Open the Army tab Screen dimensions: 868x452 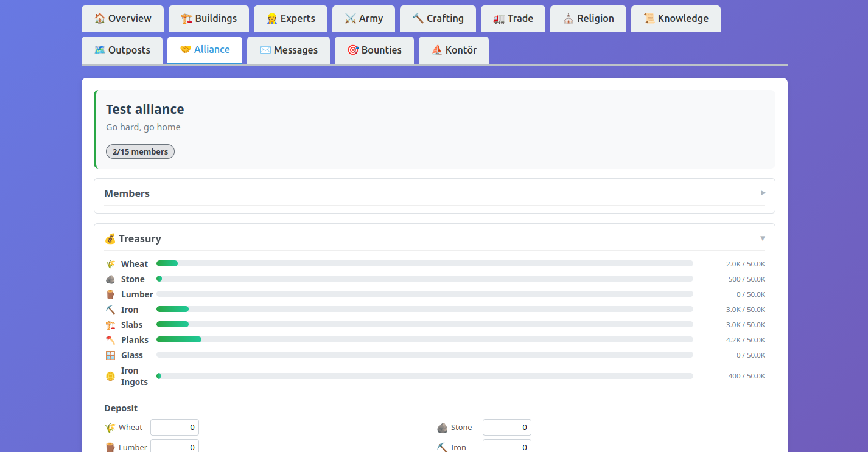(x=363, y=18)
